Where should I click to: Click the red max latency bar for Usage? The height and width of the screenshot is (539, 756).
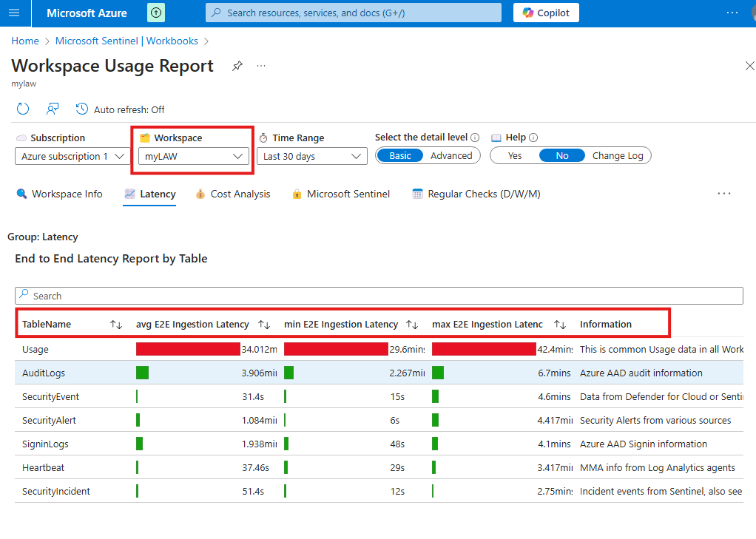[x=484, y=349]
